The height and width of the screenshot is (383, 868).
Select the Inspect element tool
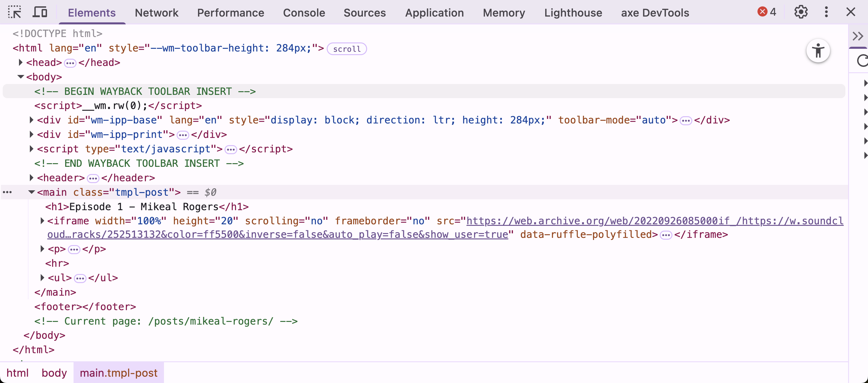click(x=14, y=12)
